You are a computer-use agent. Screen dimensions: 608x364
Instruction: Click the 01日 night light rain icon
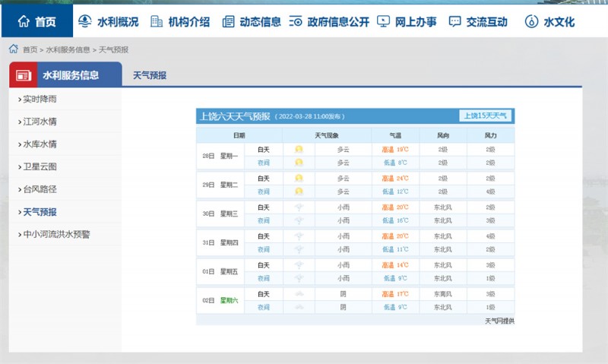(299, 278)
